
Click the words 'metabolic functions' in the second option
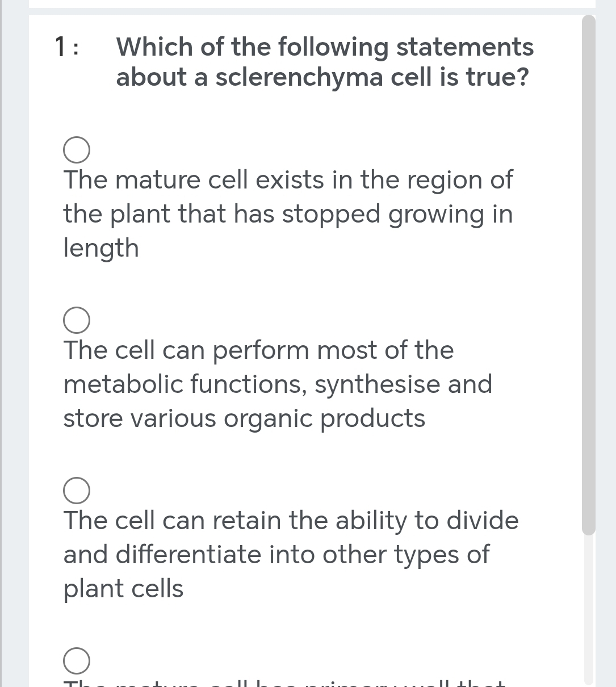(x=186, y=384)
